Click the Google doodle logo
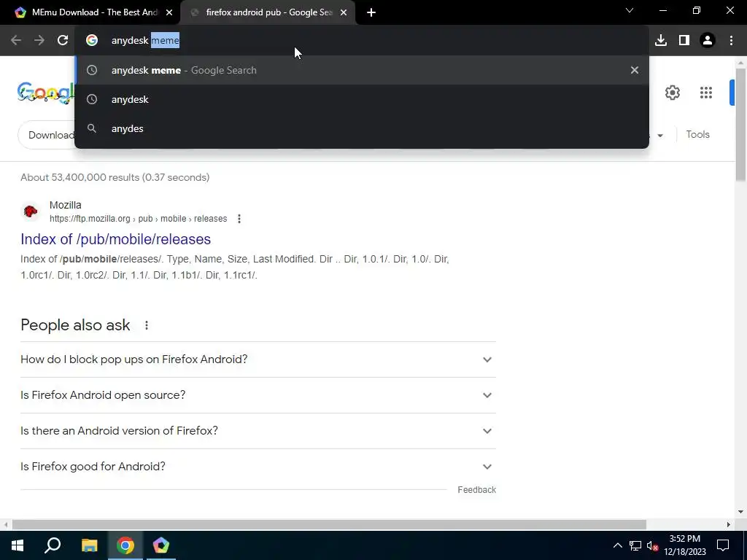This screenshot has width=747, height=560. 46,93
